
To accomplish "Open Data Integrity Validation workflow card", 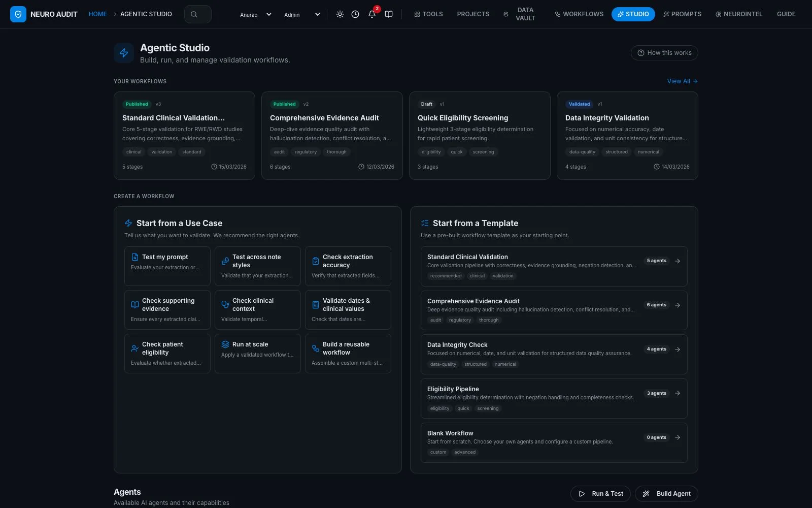I will [x=627, y=136].
